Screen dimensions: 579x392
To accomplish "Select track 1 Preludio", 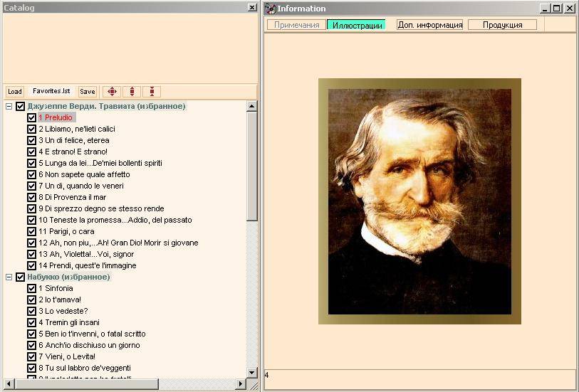I will (56, 117).
